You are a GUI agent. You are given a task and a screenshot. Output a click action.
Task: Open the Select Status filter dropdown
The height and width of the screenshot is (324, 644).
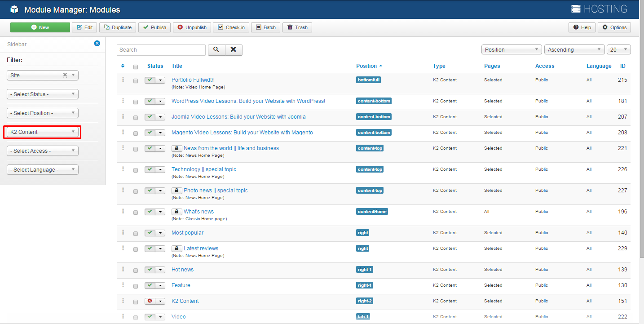(43, 94)
